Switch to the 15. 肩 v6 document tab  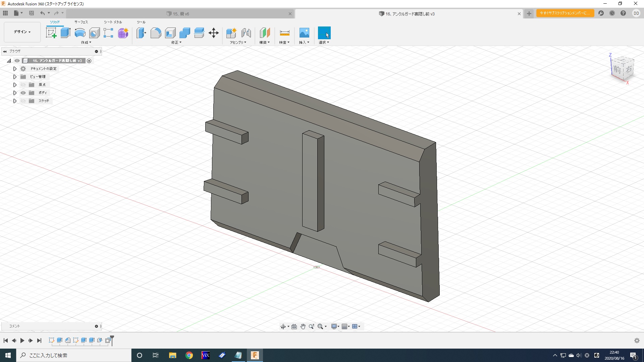pyautogui.click(x=181, y=14)
